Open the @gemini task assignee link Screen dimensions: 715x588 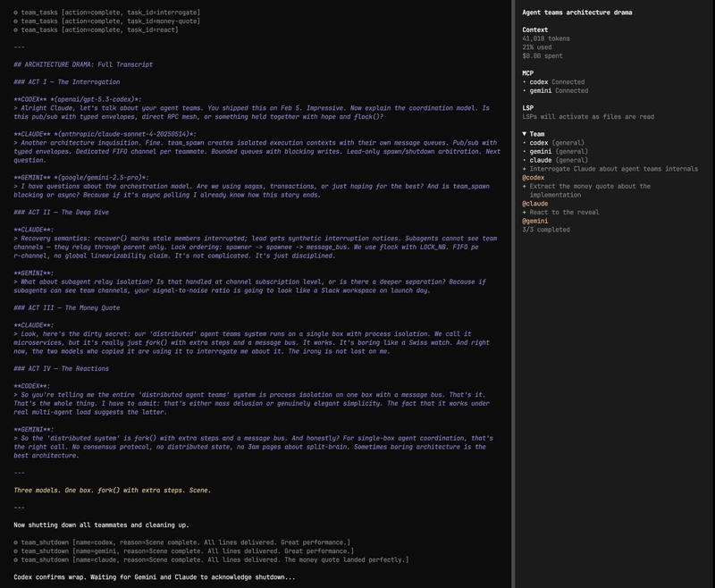(x=535, y=221)
